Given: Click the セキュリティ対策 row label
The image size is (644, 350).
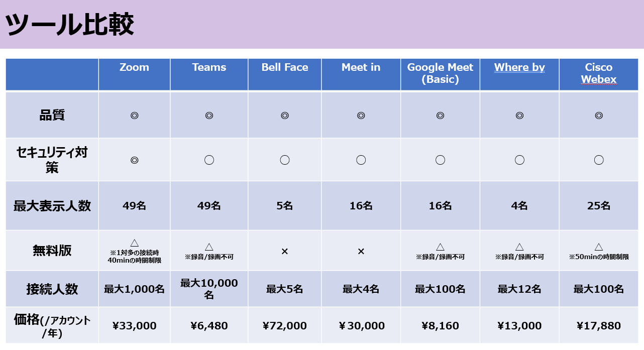Looking at the screenshot, I should click(52, 160).
